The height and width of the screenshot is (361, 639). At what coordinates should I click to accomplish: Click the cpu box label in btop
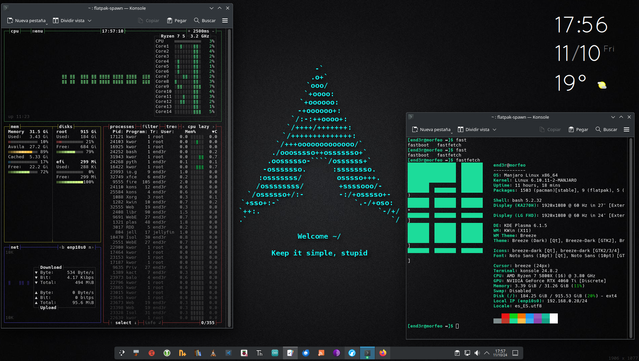(x=15, y=31)
